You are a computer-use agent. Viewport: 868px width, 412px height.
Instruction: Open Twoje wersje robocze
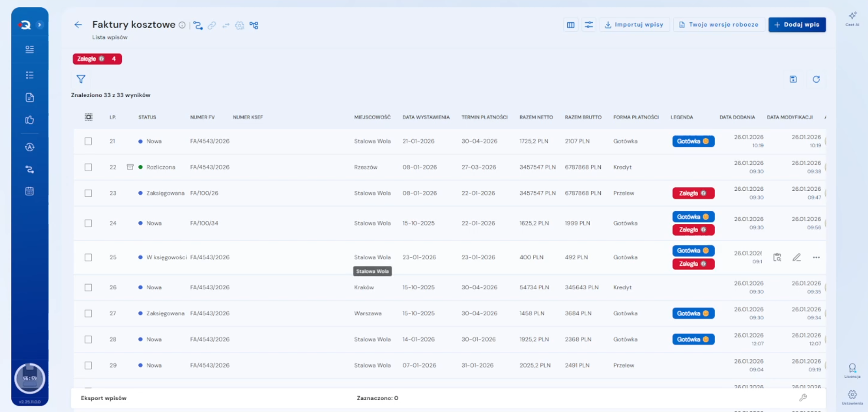[x=719, y=25]
